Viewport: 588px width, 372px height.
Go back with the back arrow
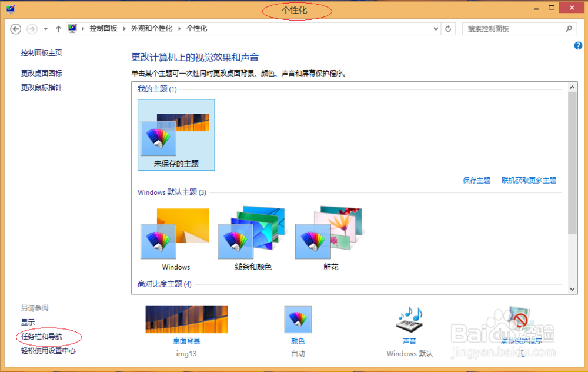click(x=16, y=29)
